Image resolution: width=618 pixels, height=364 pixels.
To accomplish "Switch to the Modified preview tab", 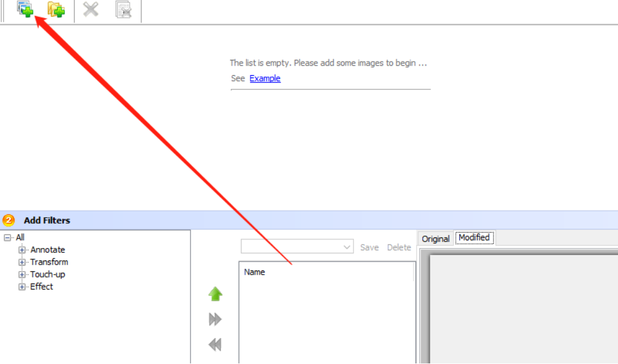I will coord(474,237).
